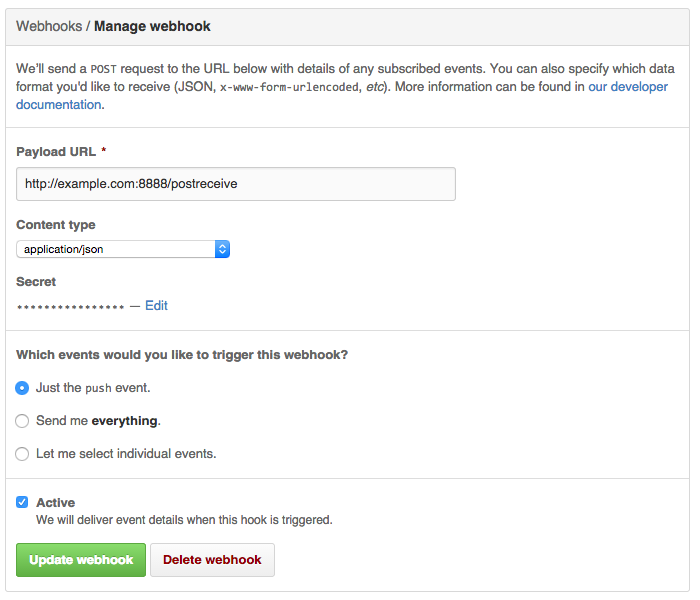Click the "Active" label text
The width and height of the screenshot is (700, 600).
pyautogui.click(x=55, y=502)
